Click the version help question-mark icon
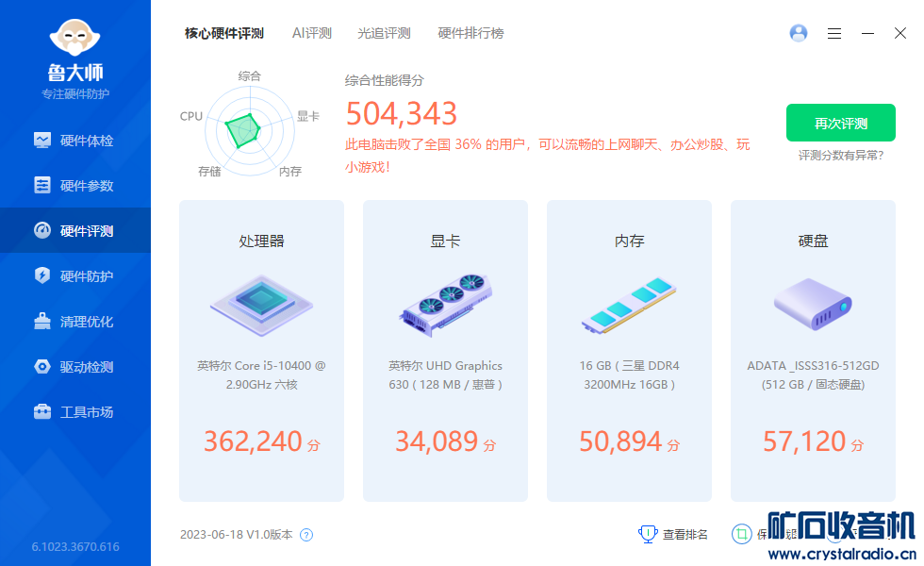This screenshot has height=566, width=924. pos(306,535)
